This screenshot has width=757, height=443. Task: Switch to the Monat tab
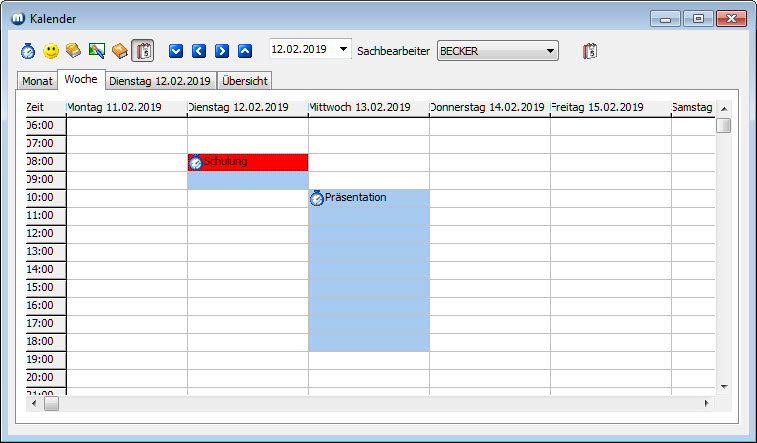(x=37, y=82)
